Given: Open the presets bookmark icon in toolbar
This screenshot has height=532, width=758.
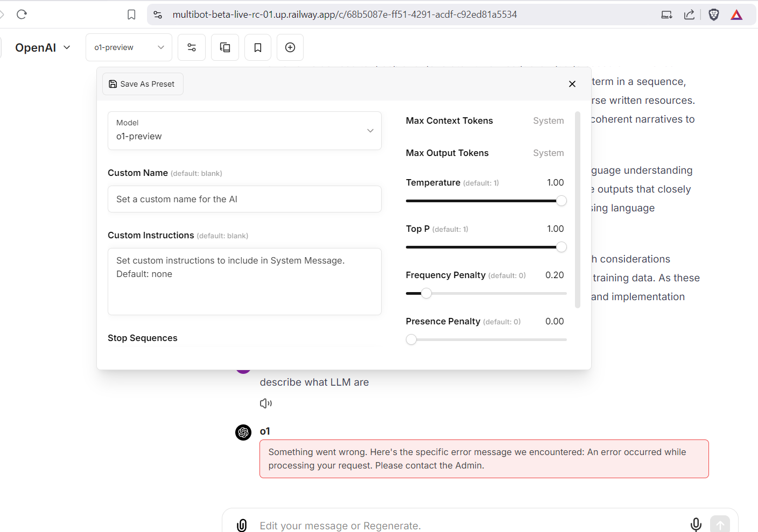Looking at the screenshot, I should [x=258, y=47].
